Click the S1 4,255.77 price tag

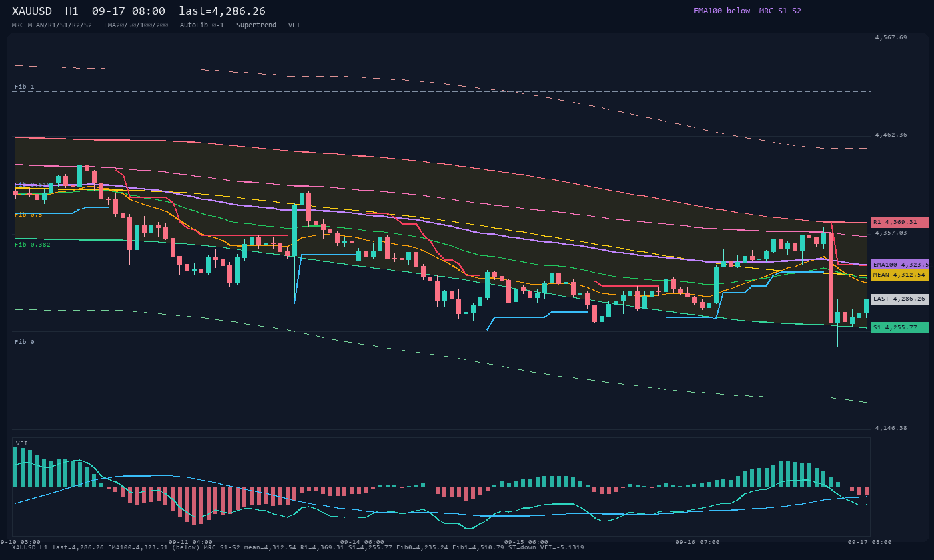[x=900, y=328]
